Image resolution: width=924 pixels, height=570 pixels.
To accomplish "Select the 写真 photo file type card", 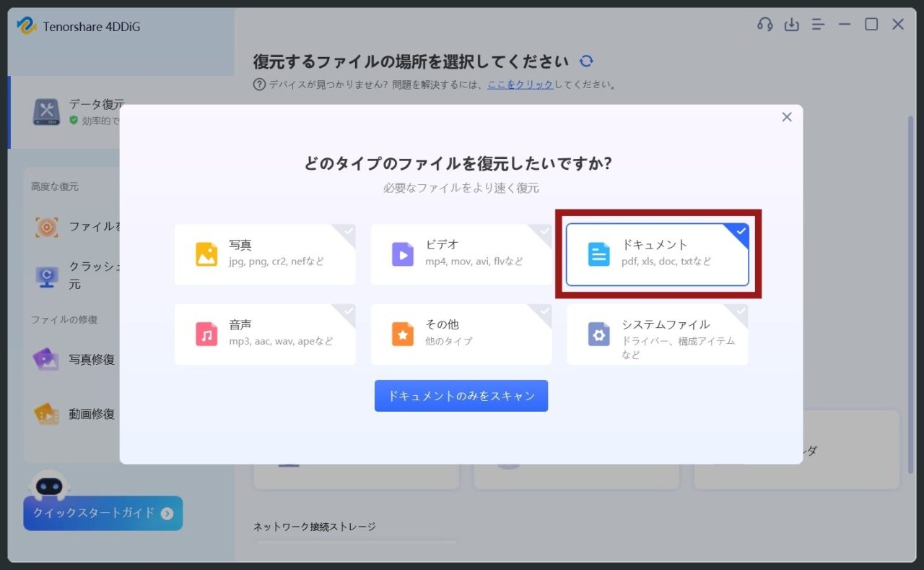I will [265, 254].
